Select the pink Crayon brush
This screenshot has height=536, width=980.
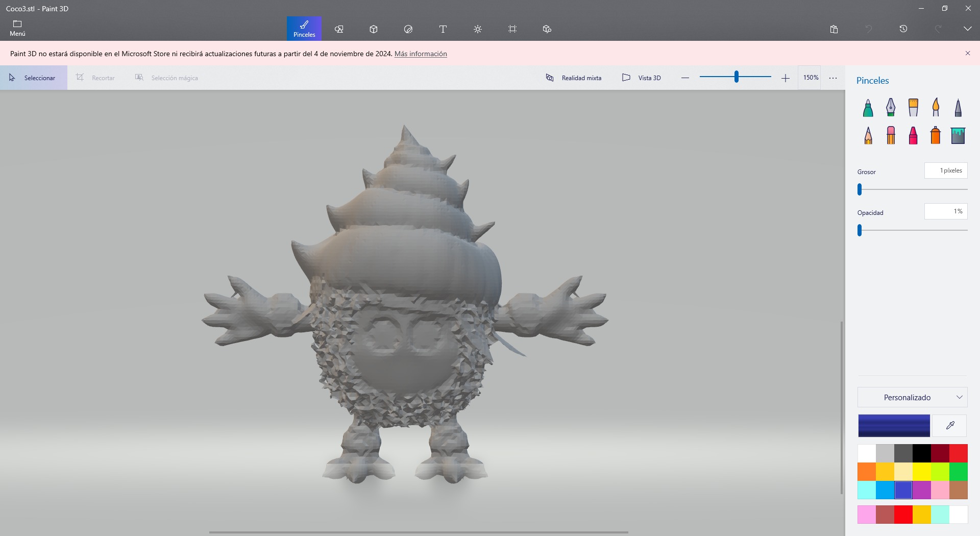(913, 135)
